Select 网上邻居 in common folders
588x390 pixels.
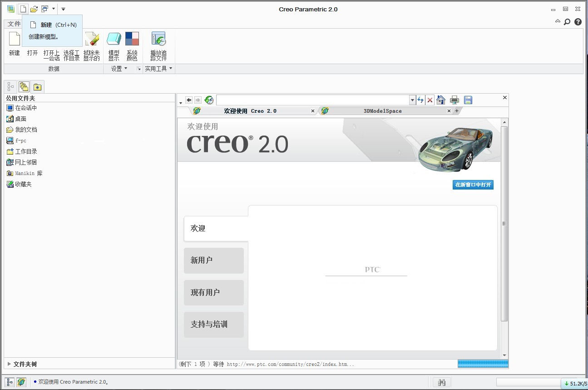[22, 162]
